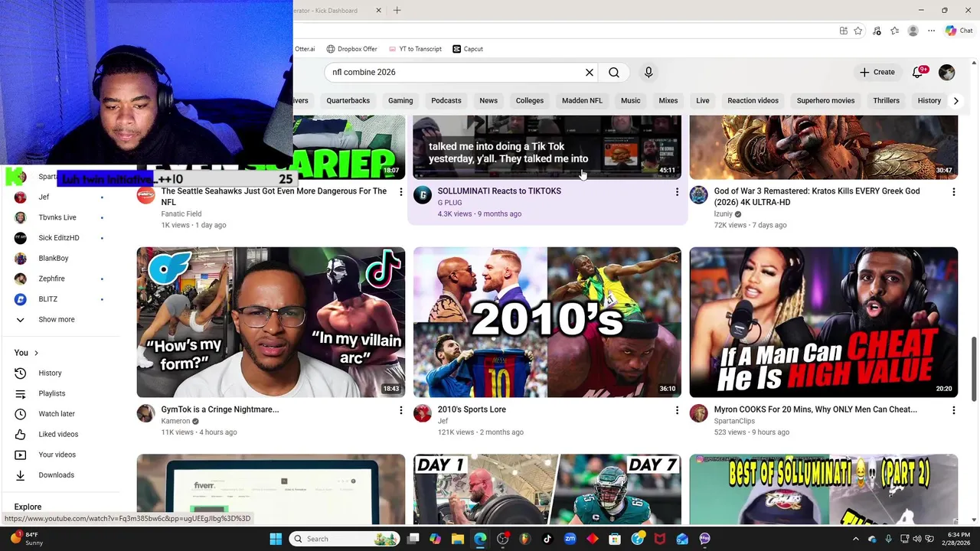The height and width of the screenshot is (551, 980).
Task: Select the Music filter chip
Action: click(x=631, y=100)
